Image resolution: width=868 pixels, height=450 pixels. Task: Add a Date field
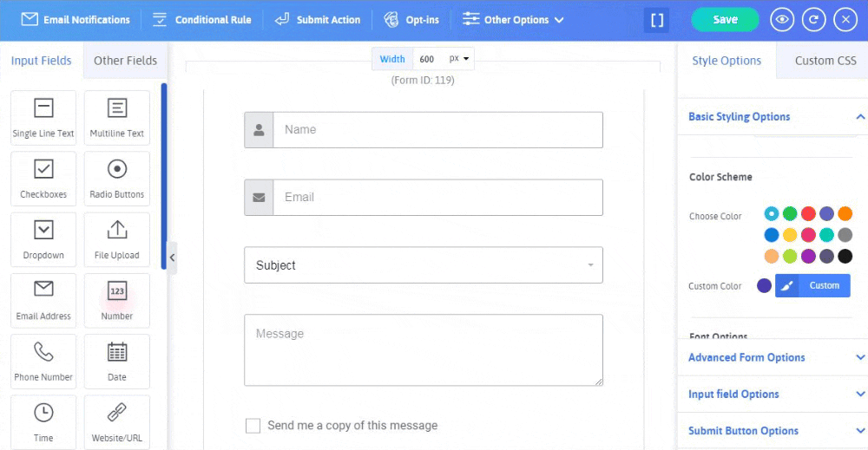point(117,361)
